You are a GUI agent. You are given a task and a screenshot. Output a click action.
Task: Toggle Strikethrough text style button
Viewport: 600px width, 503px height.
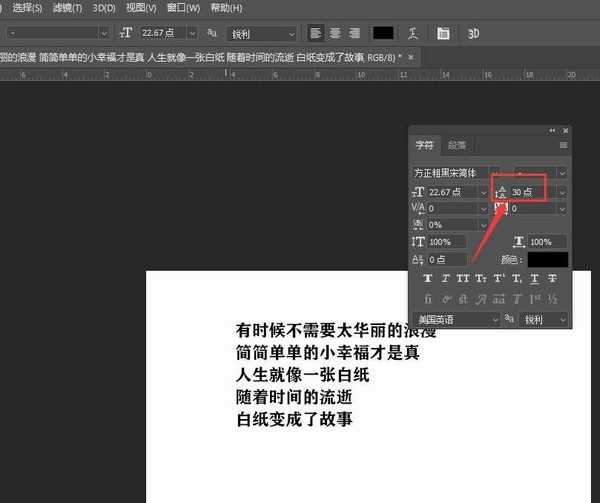(x=552, y=279)
